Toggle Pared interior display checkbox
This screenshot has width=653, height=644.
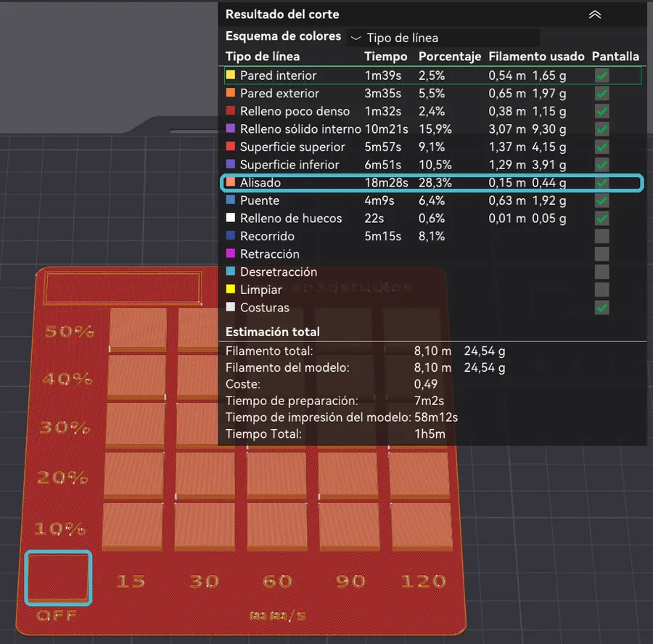tap(601, 76)
